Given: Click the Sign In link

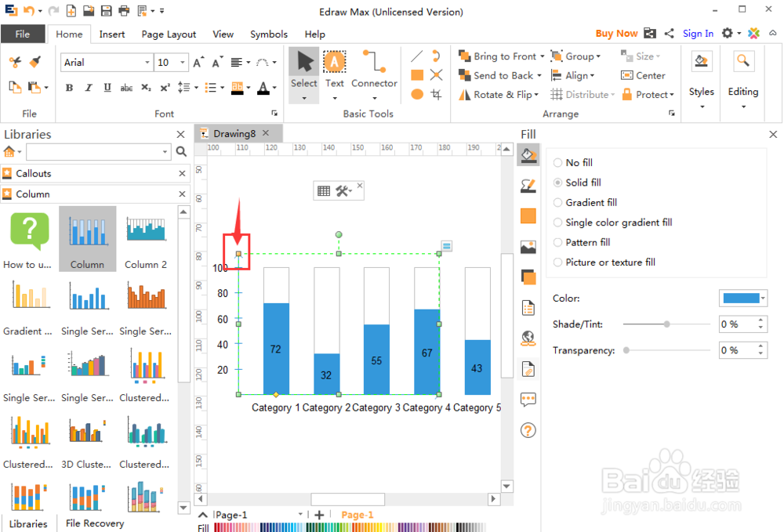Looking at the screenshot, I should coord(698,34).
